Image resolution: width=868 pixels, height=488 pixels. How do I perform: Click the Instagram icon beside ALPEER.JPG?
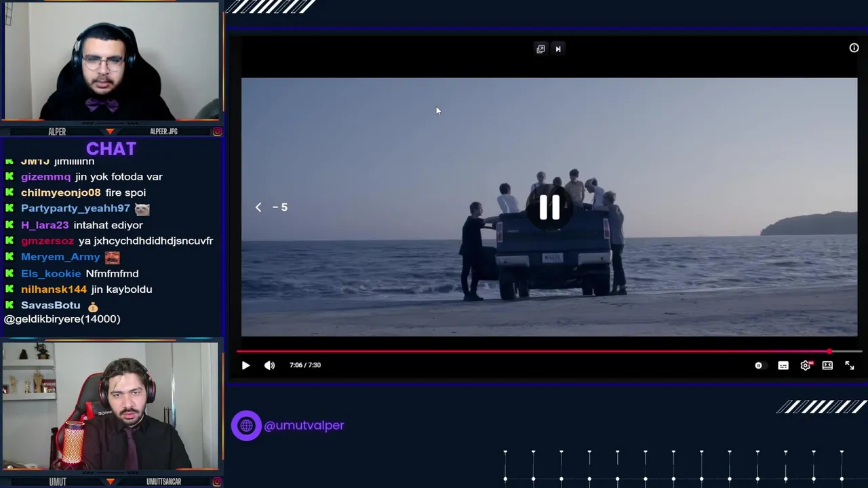tap(217, 131)
